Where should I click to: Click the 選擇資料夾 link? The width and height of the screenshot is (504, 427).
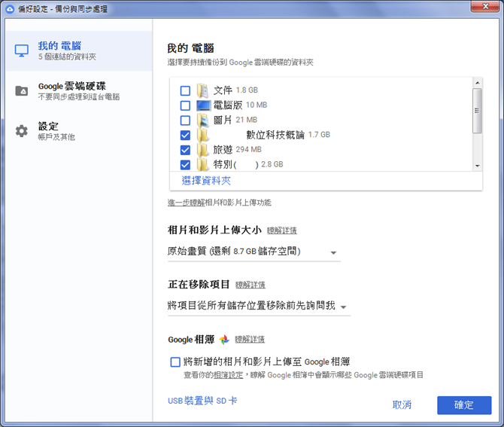pos(206,181)
